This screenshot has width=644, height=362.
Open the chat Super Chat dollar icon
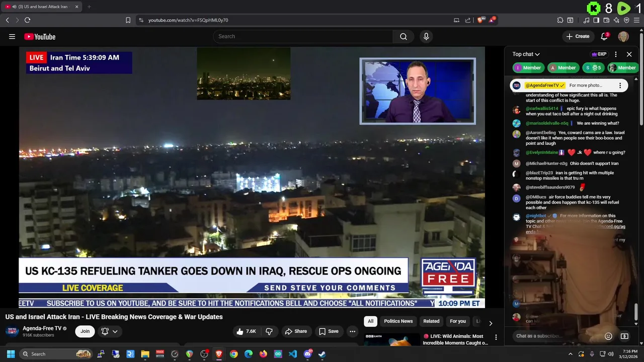pyautogui.click(x=624, y=336)
